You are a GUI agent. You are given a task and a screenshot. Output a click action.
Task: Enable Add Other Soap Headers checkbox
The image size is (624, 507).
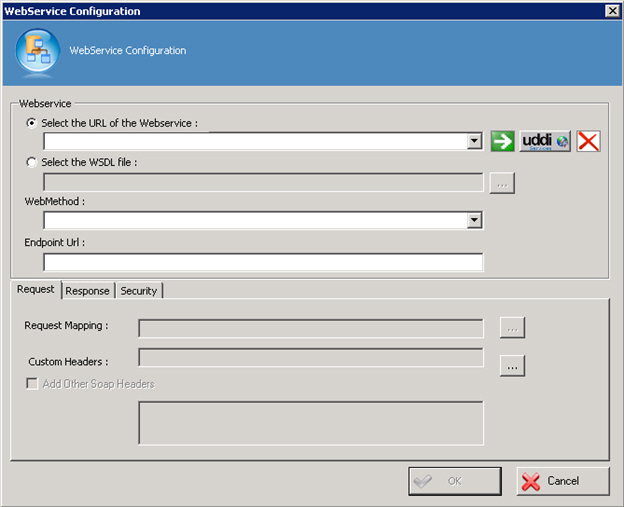[33, 384]
